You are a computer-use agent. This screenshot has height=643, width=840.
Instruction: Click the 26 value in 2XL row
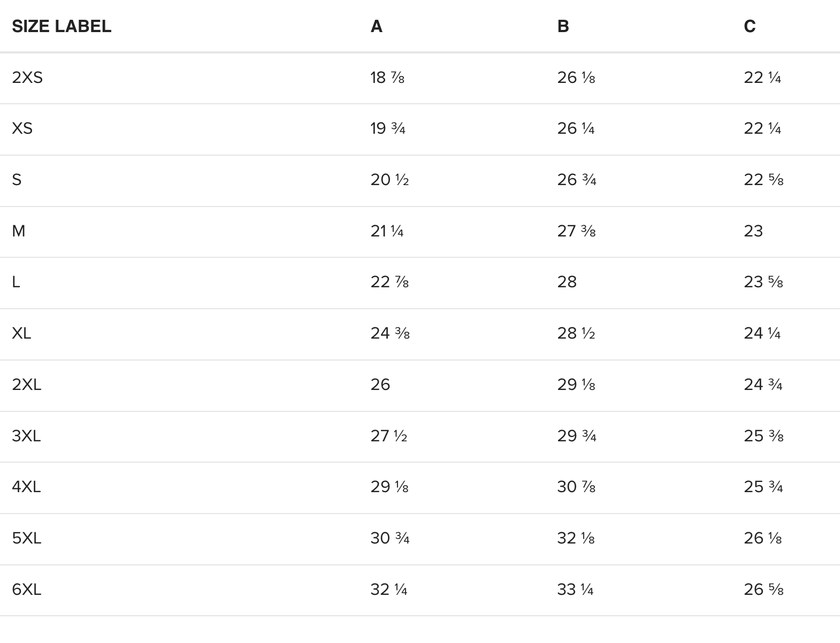coord(380,385)
